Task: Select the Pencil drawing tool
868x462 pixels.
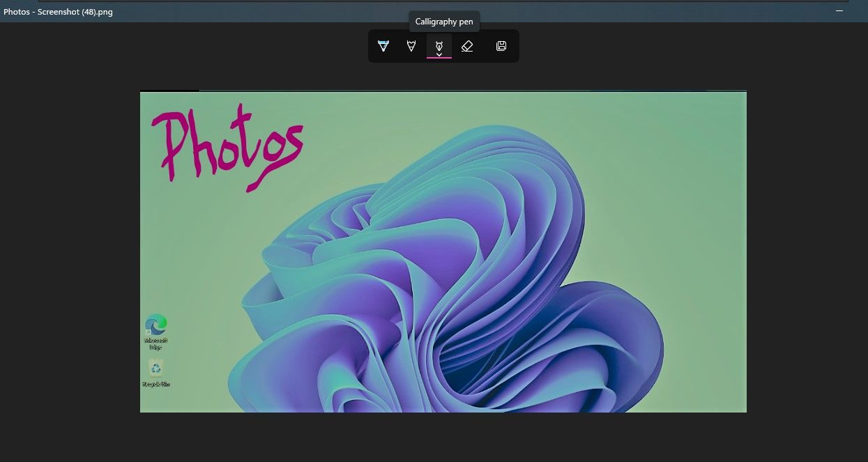Action: click(x=411, y=46)
